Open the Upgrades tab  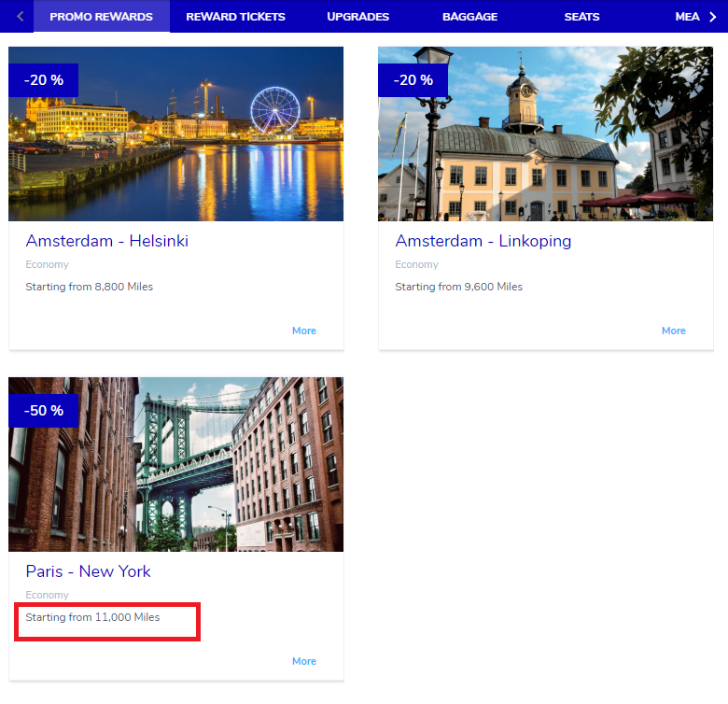pos(357,17)
